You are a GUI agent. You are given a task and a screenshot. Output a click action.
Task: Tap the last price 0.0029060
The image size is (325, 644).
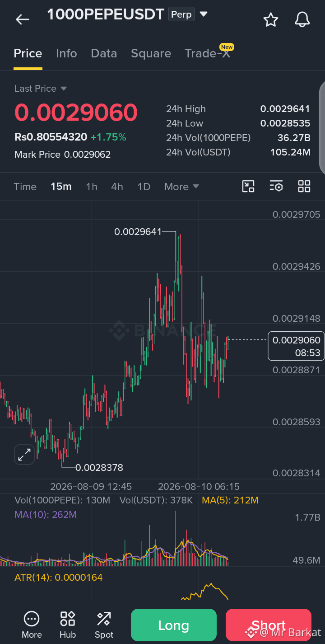coord(76,113)
